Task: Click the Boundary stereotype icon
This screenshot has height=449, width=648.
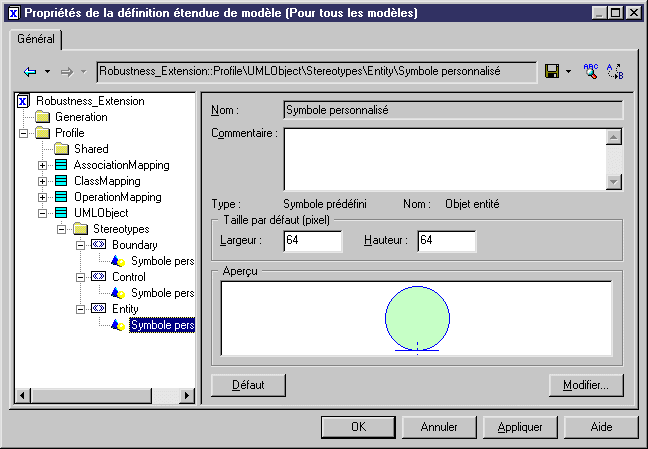Action: 98,244
